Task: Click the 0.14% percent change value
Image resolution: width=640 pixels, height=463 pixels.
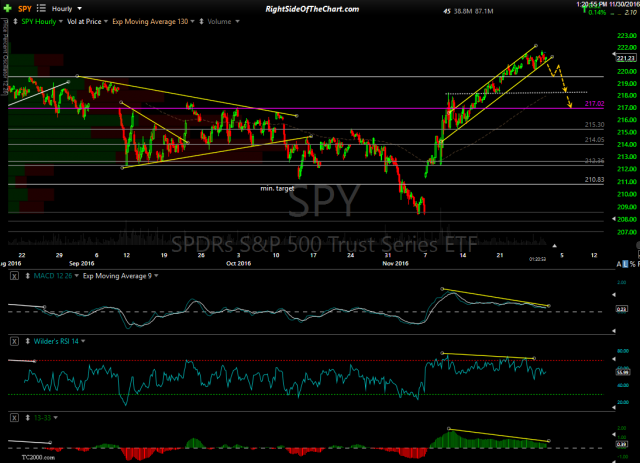Action: click(597, 13)
